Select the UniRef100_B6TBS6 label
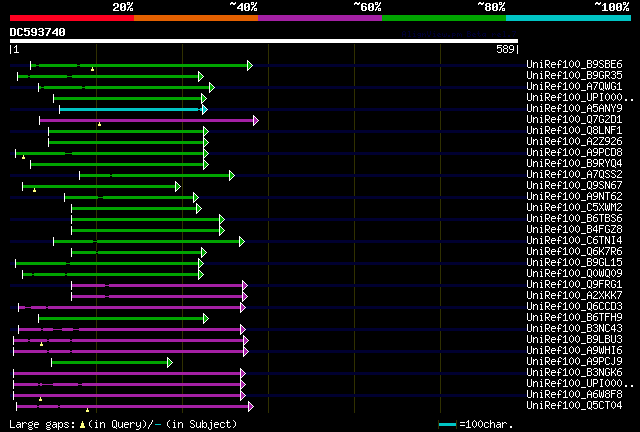The width and height of the screenshot is (640, 432). pyautogui.click(x=574, y=218)
